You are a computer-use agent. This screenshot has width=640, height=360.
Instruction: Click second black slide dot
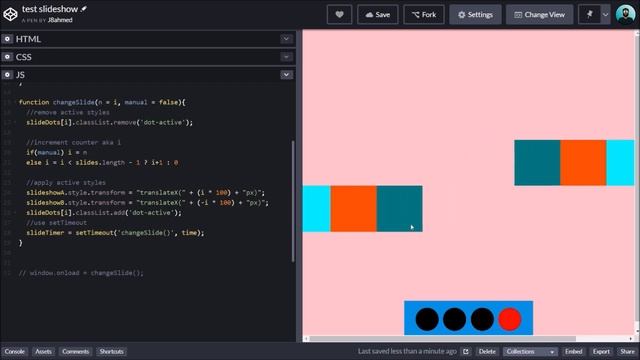click(454, 319)
